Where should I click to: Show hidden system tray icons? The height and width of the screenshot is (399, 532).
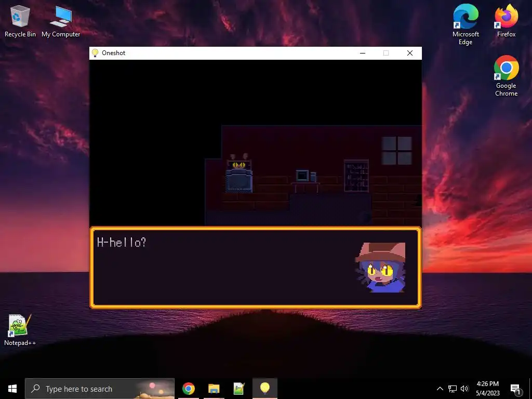pyautogui.click(x=440, y=389)
